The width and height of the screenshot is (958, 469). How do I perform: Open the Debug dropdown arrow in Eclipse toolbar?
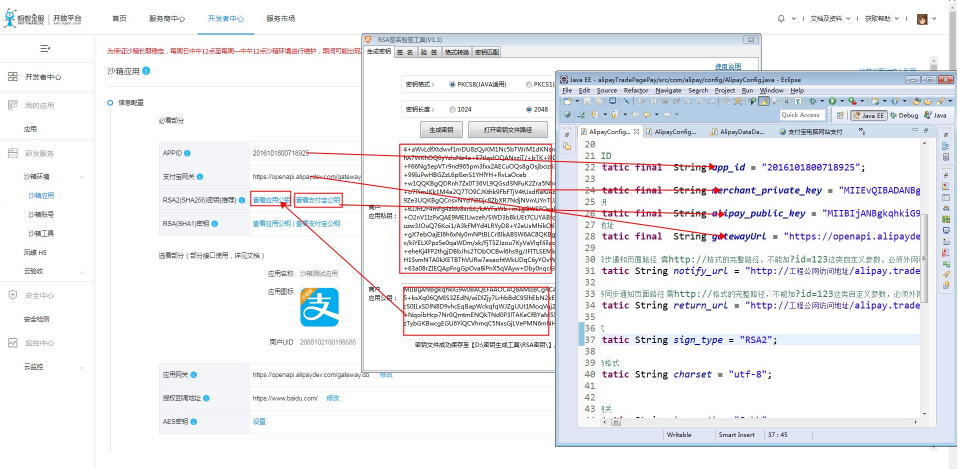(822, 101)
